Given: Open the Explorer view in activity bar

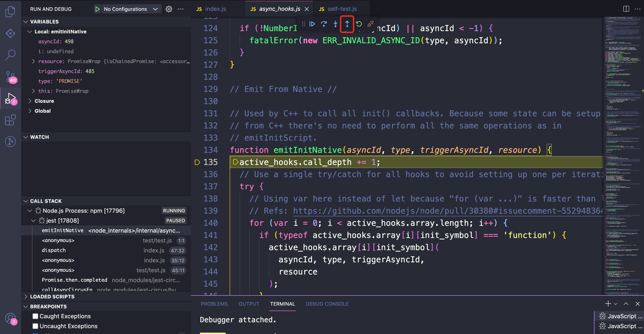Looking at the screenshot, I should [10, 11].
